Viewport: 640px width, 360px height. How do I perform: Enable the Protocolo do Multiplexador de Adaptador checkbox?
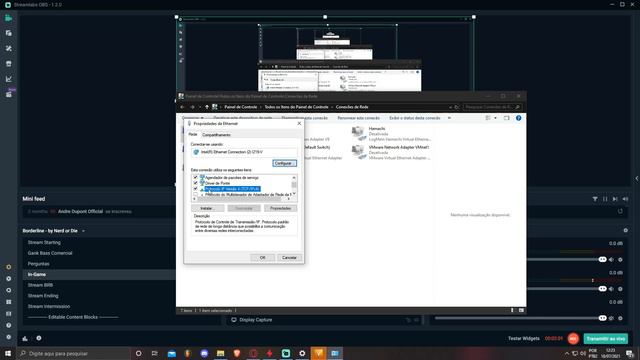click(x=195, y=195)
